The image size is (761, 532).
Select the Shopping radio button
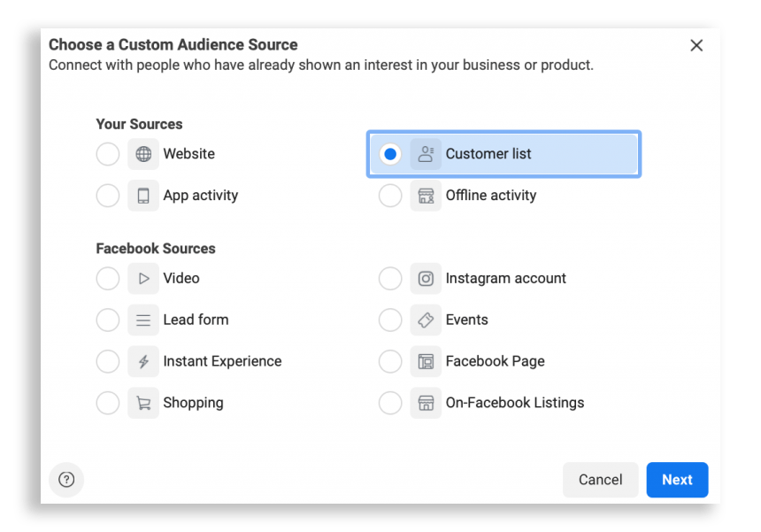[108, 403]
